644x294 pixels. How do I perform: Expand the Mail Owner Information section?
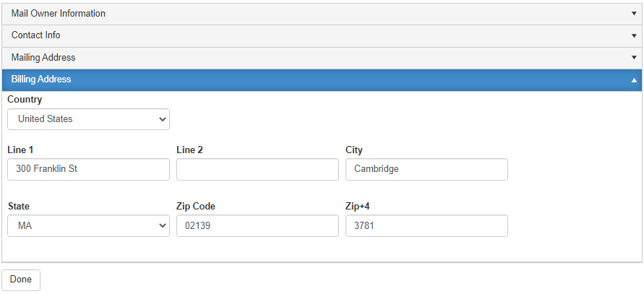[x=322, y=14]
